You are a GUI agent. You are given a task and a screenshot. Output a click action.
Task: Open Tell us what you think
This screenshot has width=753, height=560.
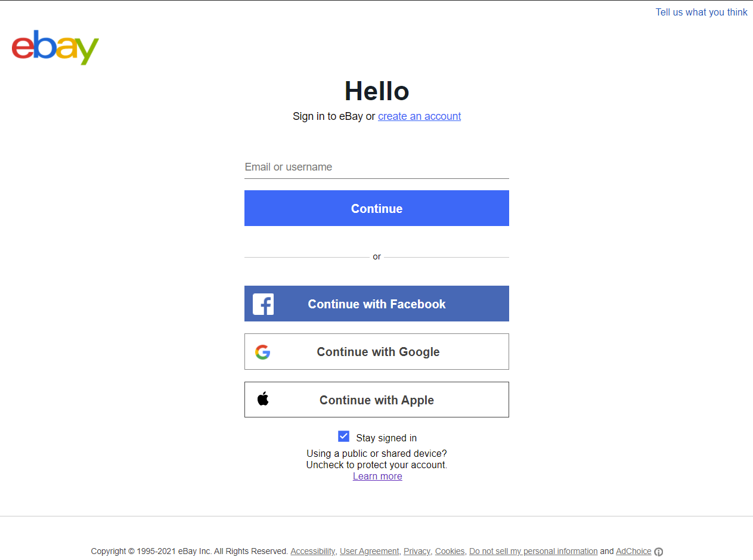pos(701,12)
